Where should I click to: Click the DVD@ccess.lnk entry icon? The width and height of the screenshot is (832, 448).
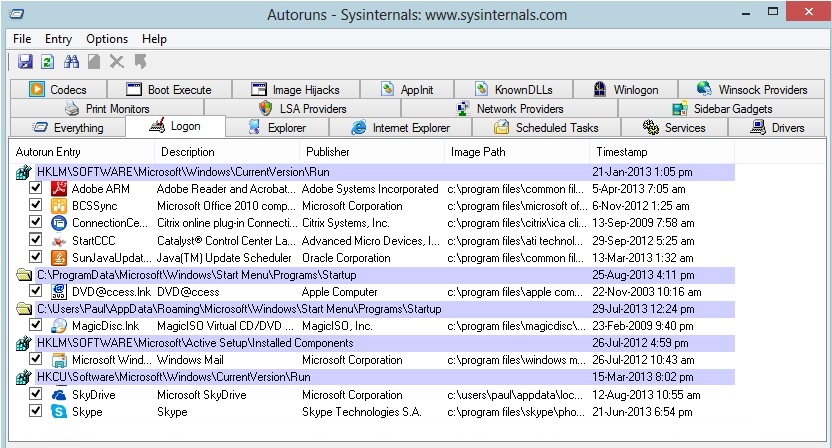59,291
